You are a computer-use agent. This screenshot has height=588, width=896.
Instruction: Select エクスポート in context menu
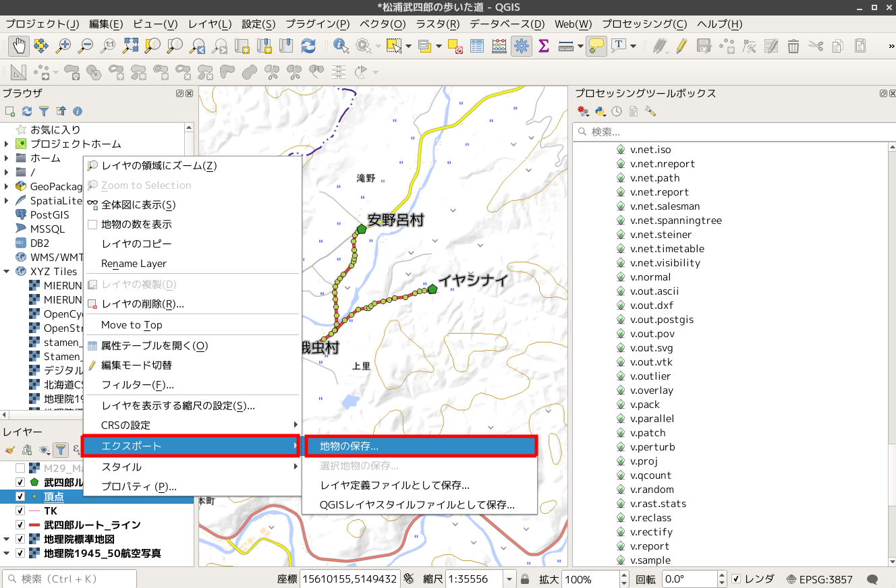191,446
